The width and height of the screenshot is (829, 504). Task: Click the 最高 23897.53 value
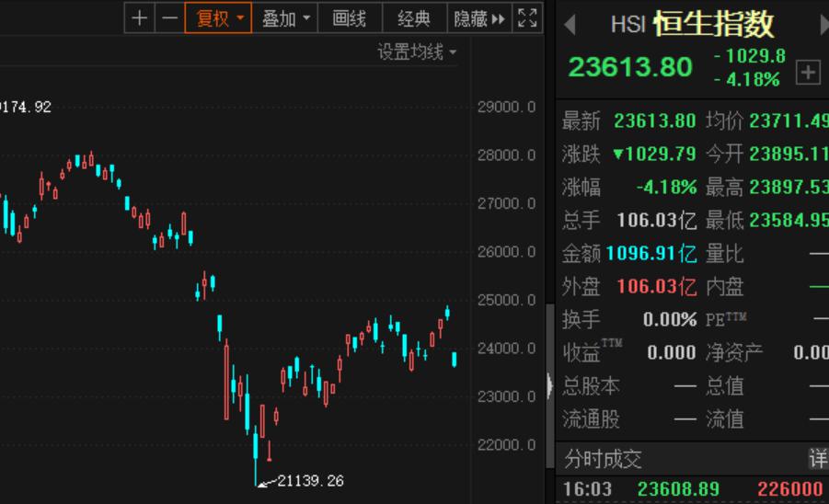click(789, 187)
